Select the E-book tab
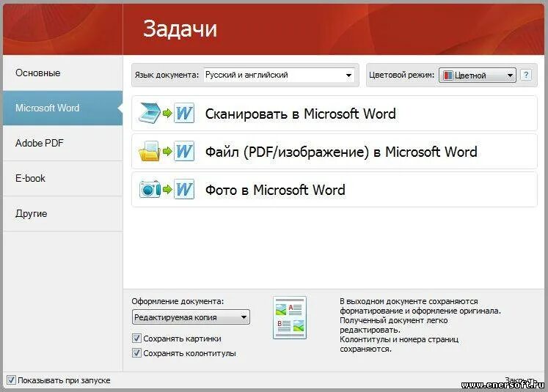Image resolution: width=548 pixels, height=392 pixels. tap(62, 178)
